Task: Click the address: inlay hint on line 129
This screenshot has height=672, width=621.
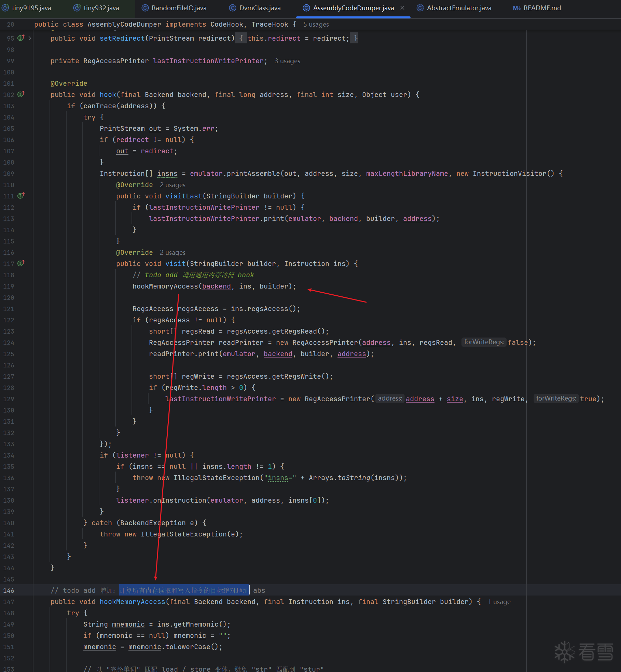Action: tap(390, 398)
